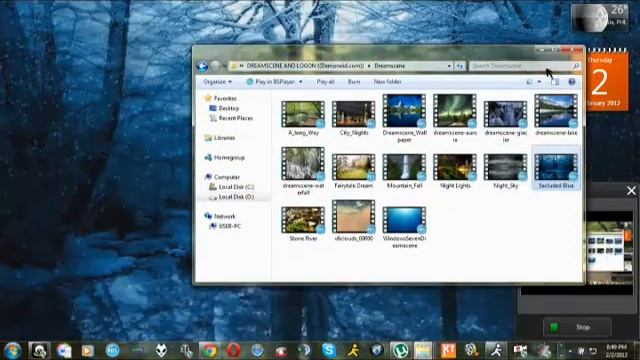Select the Fairytale Dream video file

tap(353, 171)
